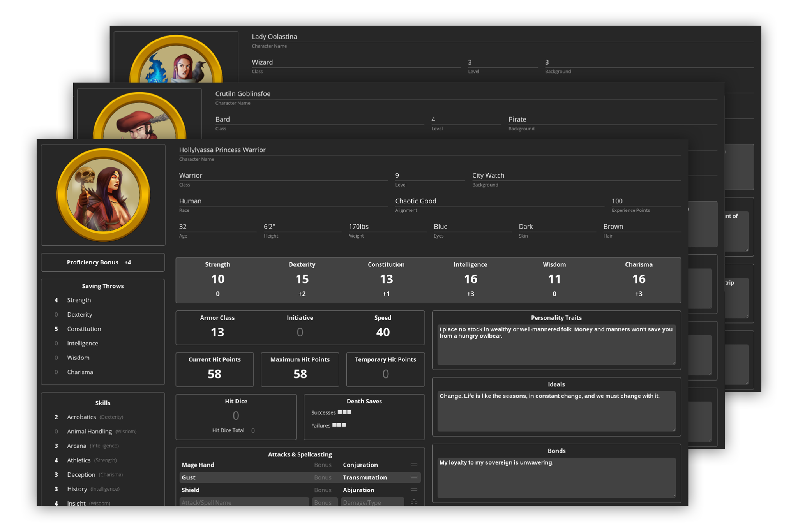Click the Personality Traits text area

click(556, 345)
